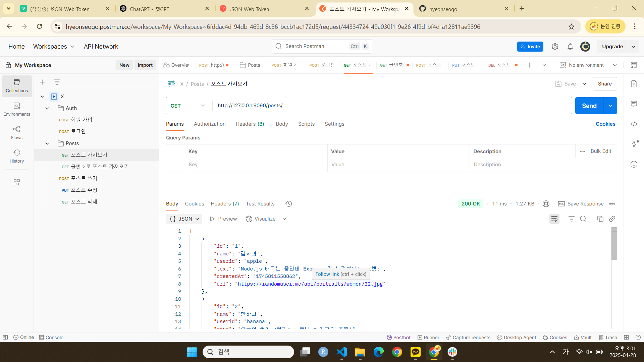Follow the randomuser.me portrait URL link
Screen dimensions: 644x362
(310, 284)
